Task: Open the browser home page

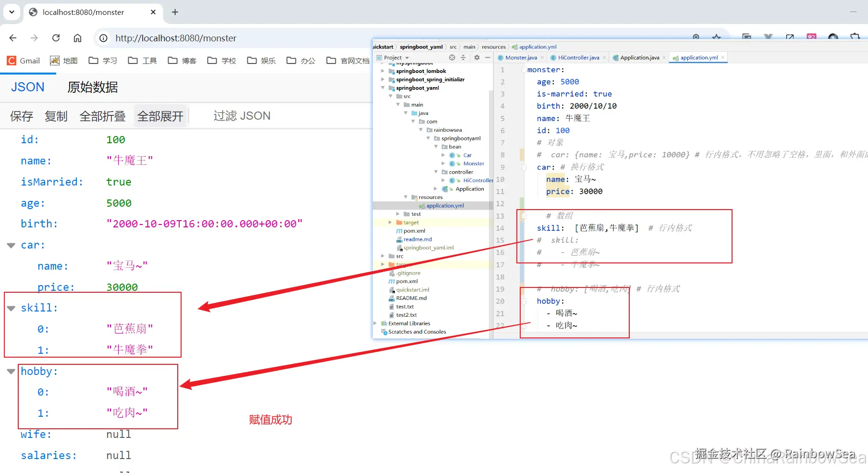Action: coord(77,38)
